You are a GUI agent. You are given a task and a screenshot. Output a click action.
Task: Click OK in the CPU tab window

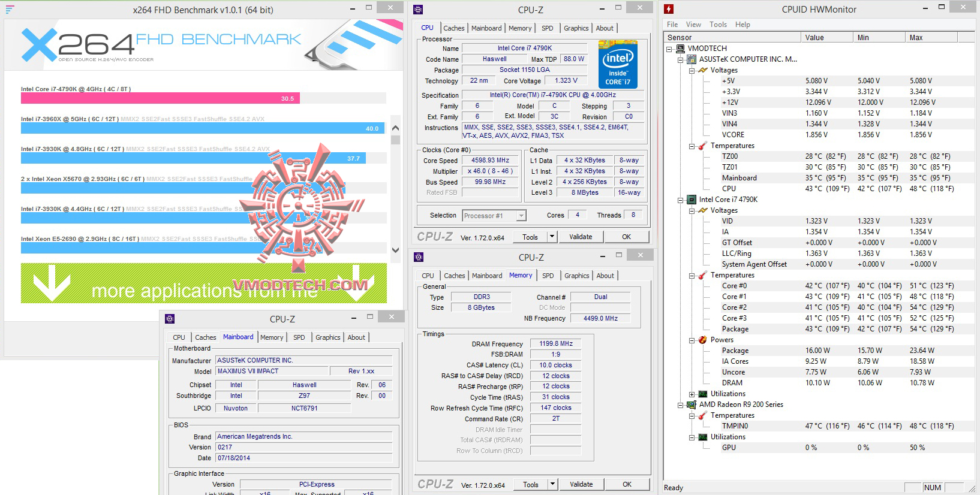626,237
